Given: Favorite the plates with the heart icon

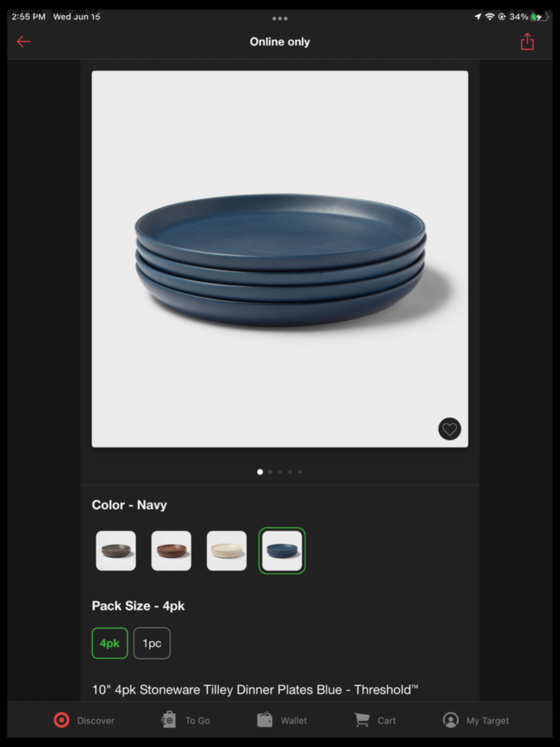Looking at the screenshot, I should [449, 429].
